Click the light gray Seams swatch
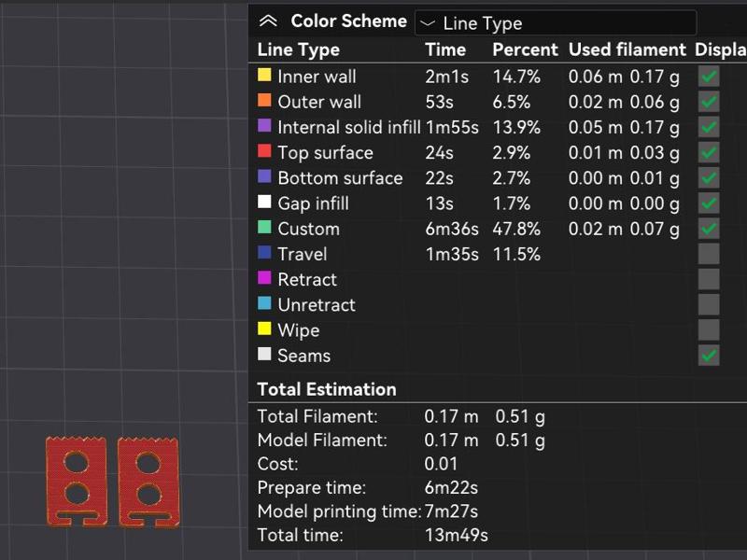 click(x=264, y=354)
